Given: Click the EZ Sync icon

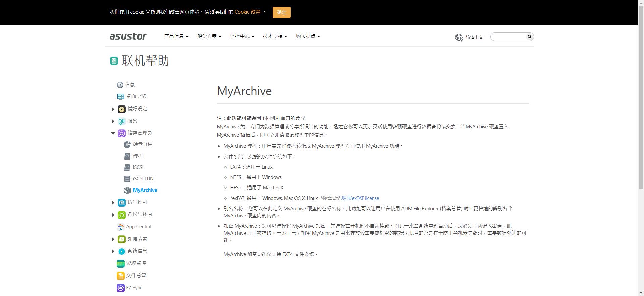Looking at the screenshot, I should click(x=121, y=288).
